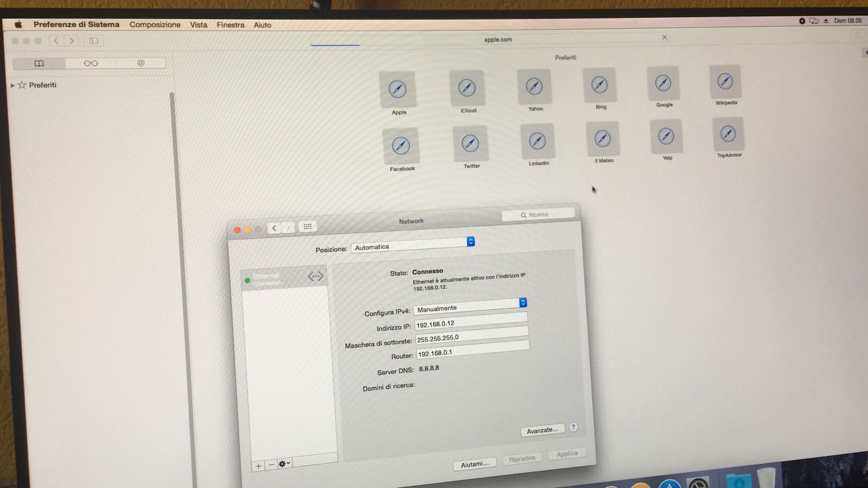
Task: Open the Wikipedia favorite shortcut
Action: tap(725, 81)
